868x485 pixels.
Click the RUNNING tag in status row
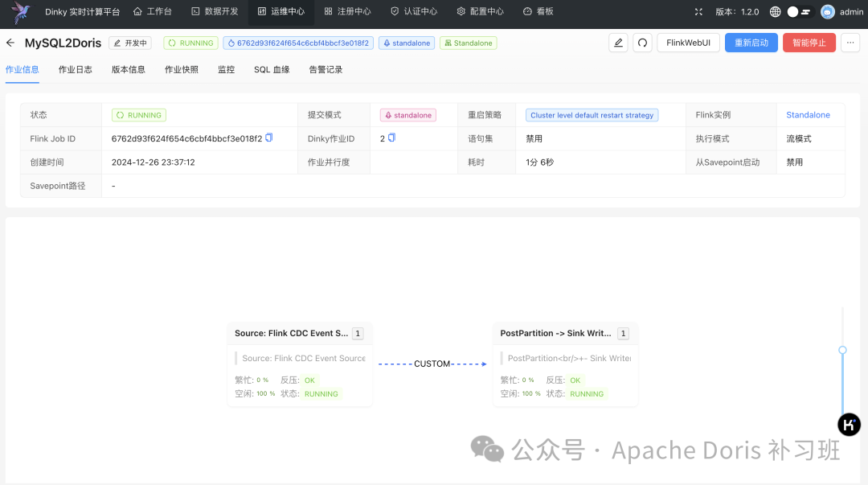pos(139,115)
